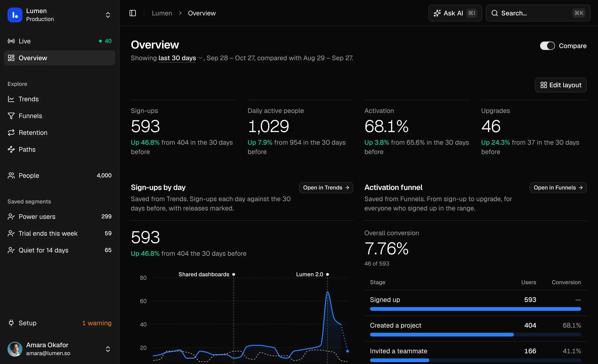This screenshot has height=364, width=598.
Task: Open Funnels page
Action: [x=60, y=116]
